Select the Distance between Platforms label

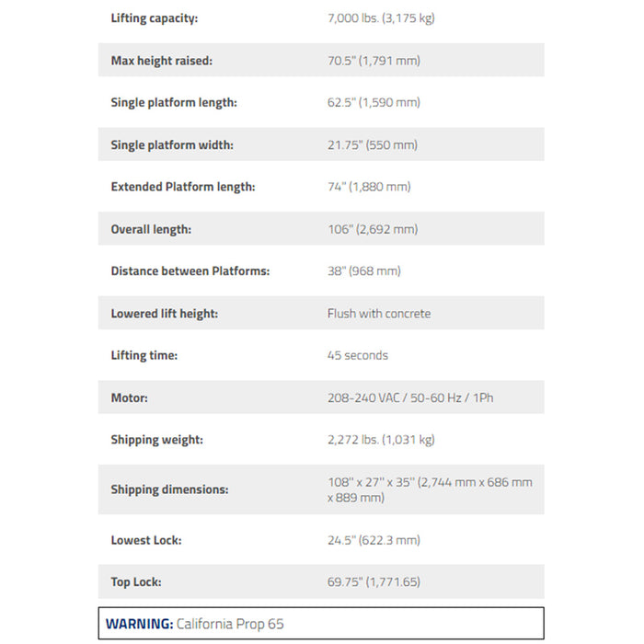(190, 271)
